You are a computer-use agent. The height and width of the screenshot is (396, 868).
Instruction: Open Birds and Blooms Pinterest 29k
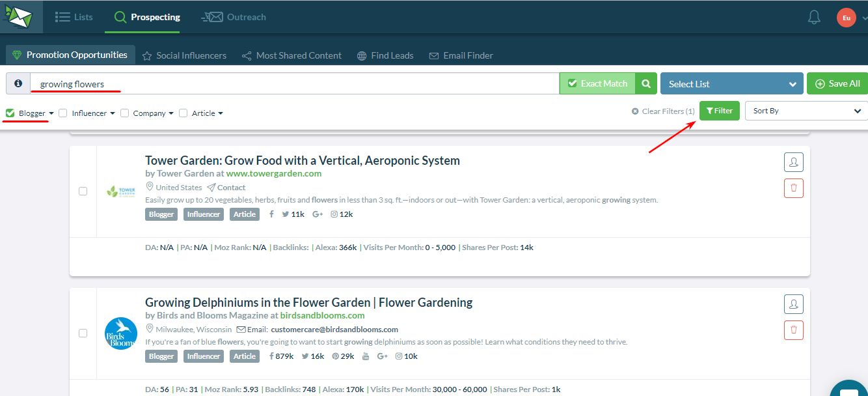[343, 356]
